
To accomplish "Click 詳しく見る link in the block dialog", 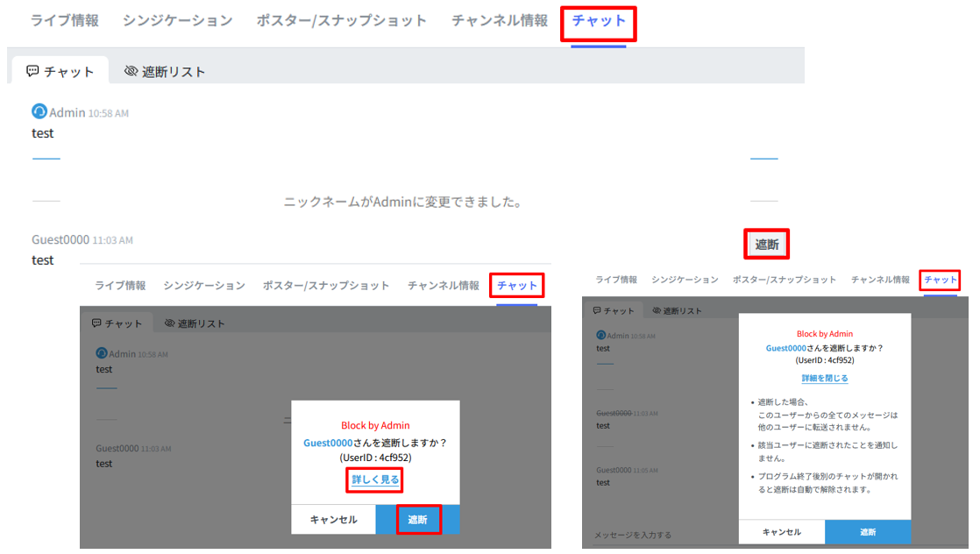I will (375, 479).
